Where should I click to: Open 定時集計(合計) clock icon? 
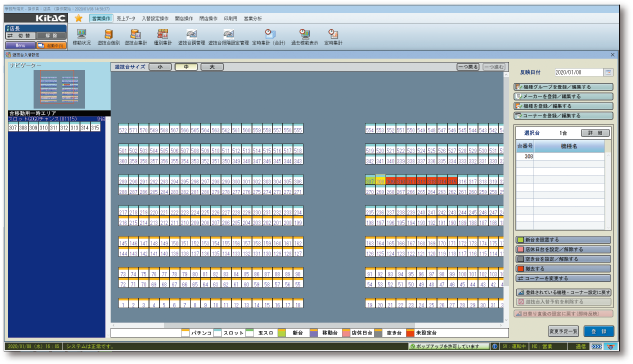(x=269, y=37)
